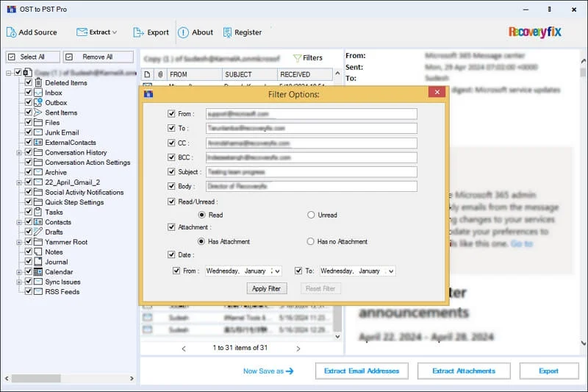
Task: Toggle the Body filter checkbox
Action: 171,186
